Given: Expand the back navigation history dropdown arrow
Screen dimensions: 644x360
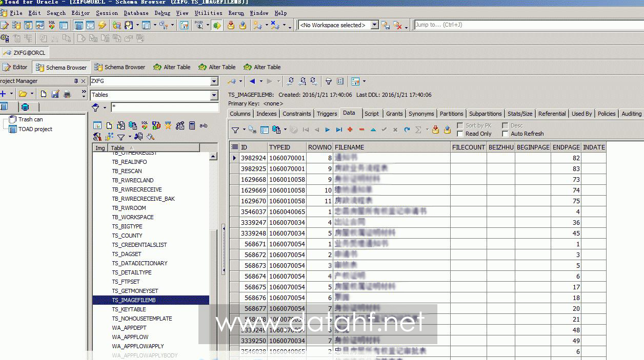Looking at the screenshot, I should [x=260, y=81].
